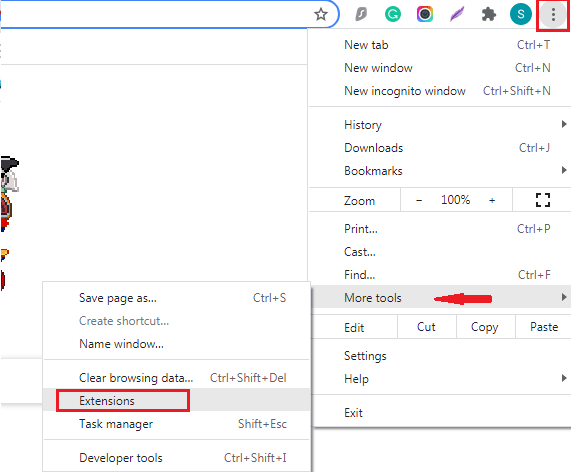Expand the Bookmarks submenu
571x473 pixels.
point(440,171)
